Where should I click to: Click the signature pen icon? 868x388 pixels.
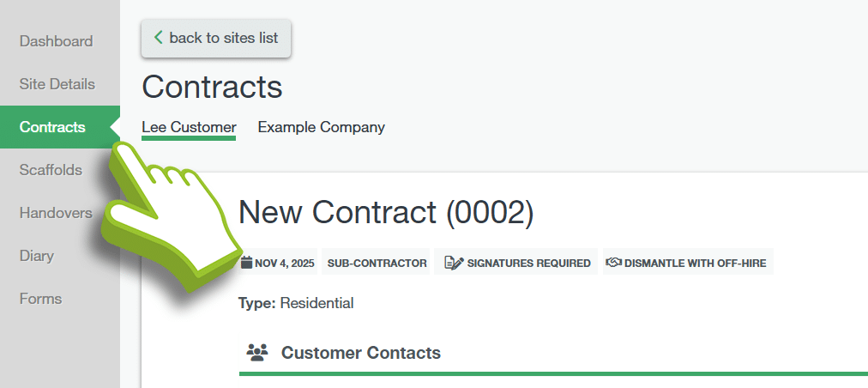[x=455, y=263]
